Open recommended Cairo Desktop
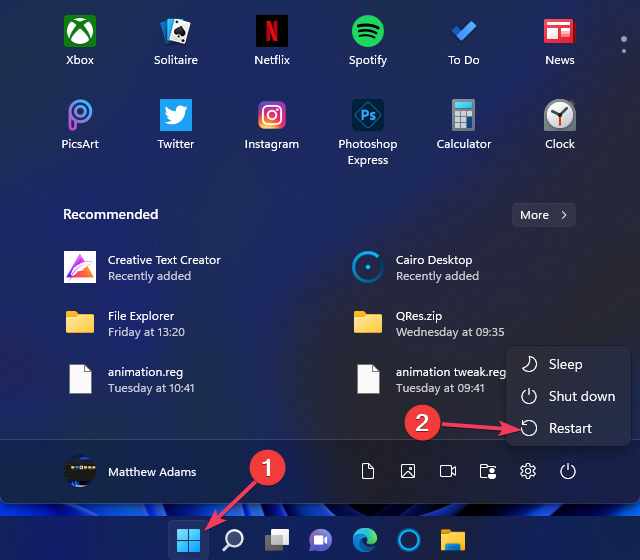 click(416, 267)
